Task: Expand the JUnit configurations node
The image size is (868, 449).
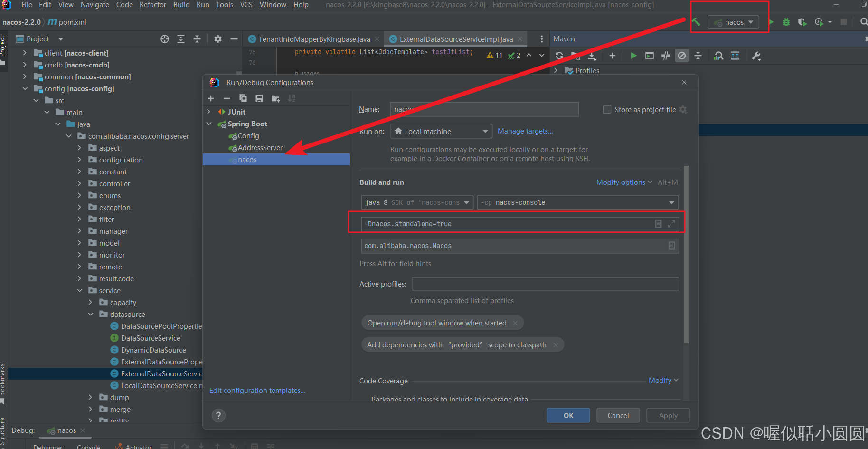Action: (209, 112)
